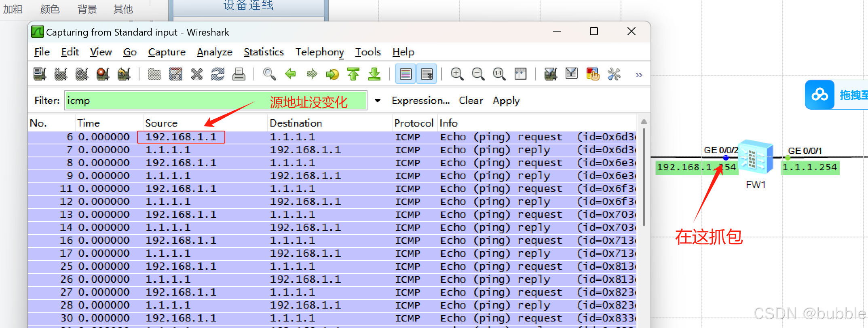The image size is (868, 328).
Task: Toggle auto scroll during live capture
Action: coord(427,74)
